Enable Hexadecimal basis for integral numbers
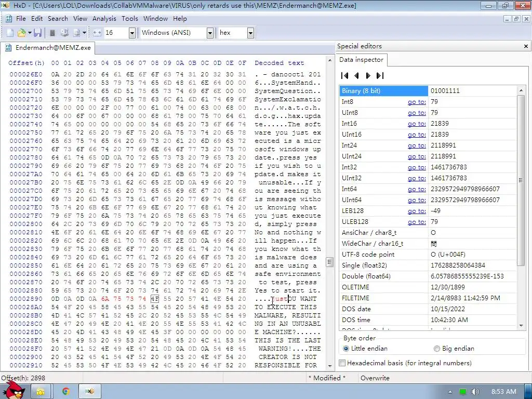 pyautogui.click(x=405, y=363)
